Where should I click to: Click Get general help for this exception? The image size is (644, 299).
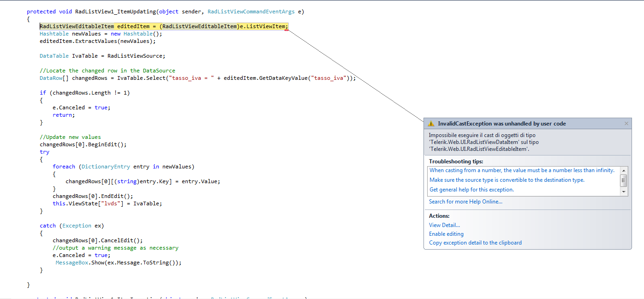click(471, 190)
